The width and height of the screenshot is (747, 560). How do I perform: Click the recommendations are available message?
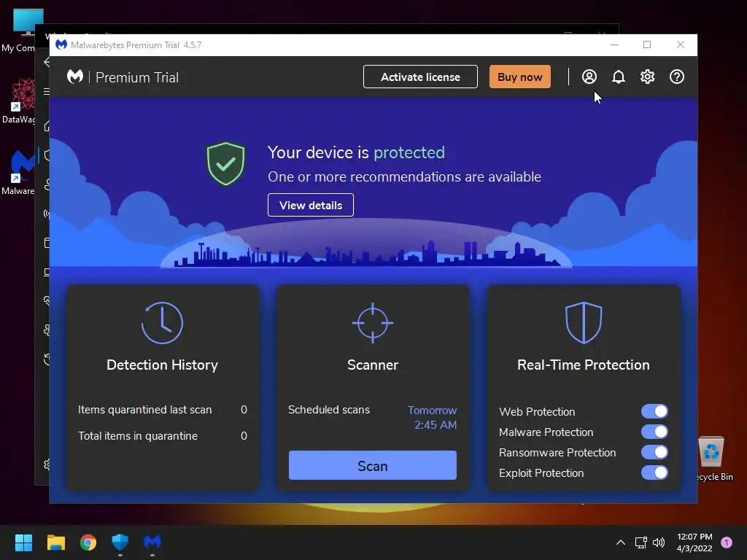(x=404, y=176)
